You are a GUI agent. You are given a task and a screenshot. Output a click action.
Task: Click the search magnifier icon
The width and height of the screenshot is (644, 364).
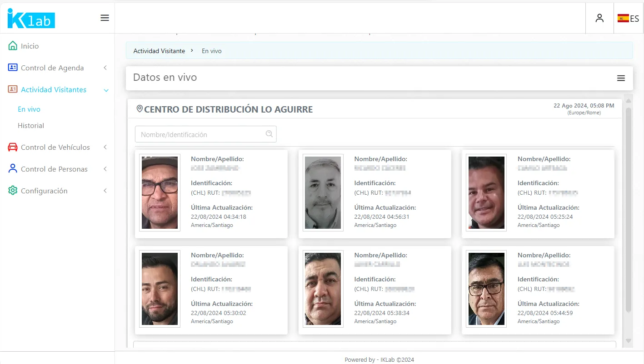269,134
